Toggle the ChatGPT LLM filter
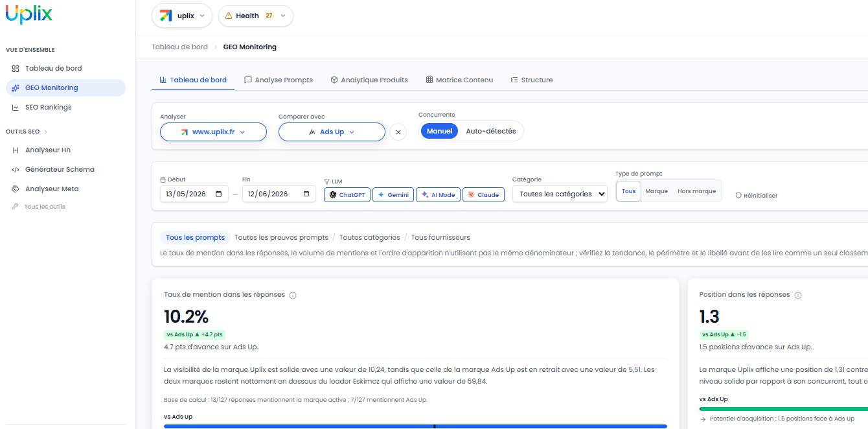The image size is (868, 429). [347, 194]
